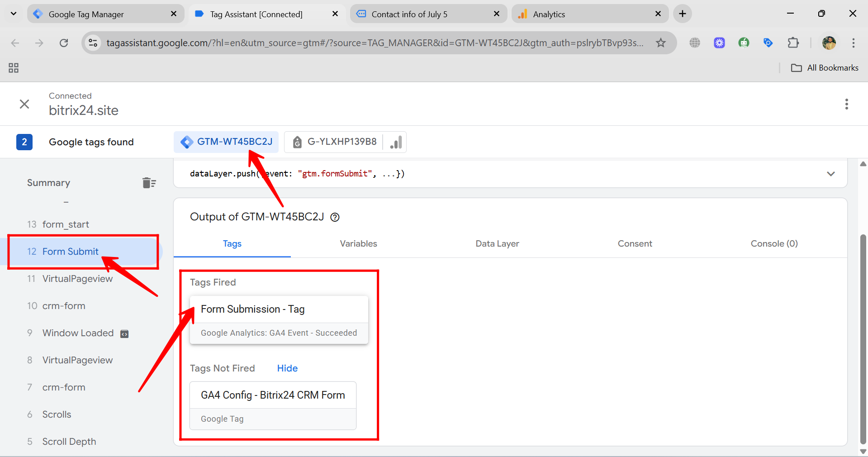Close the Tag Assistant Connected tab
The image size is (868, 457).
(x=335, y=14)
